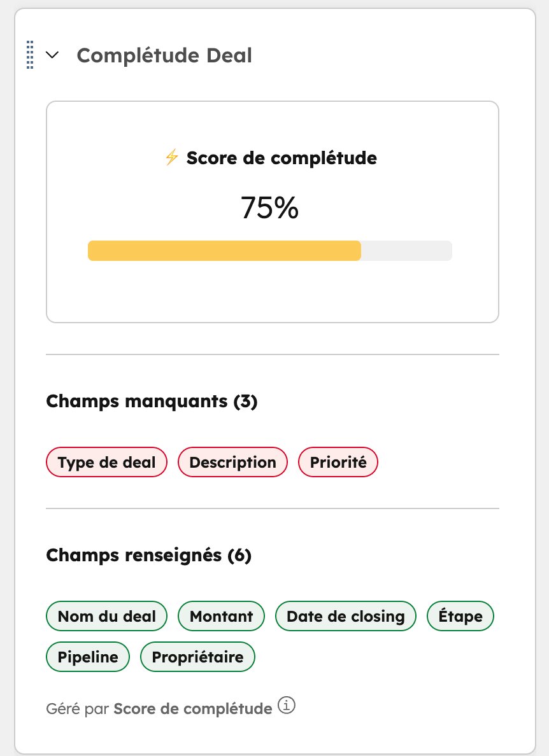Select the missing 'Type de deal' tag
Screen dimensions: 549x756
click(x=106, y=462)
